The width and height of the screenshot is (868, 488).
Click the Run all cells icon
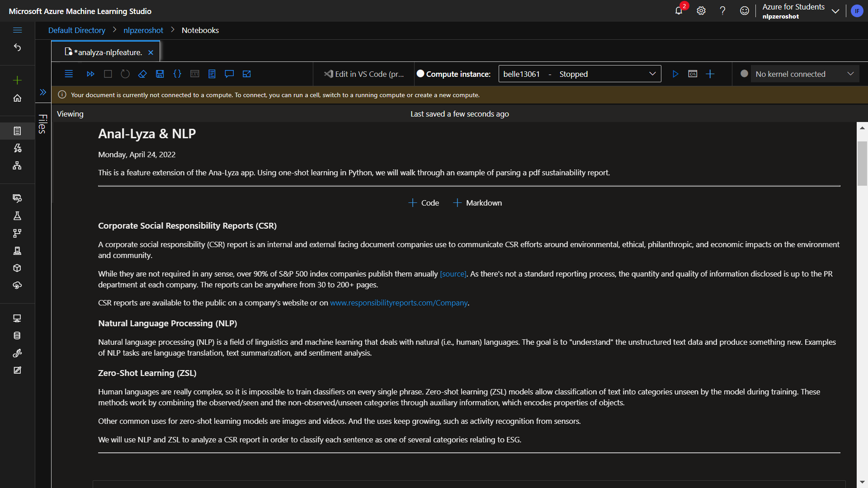90,74
